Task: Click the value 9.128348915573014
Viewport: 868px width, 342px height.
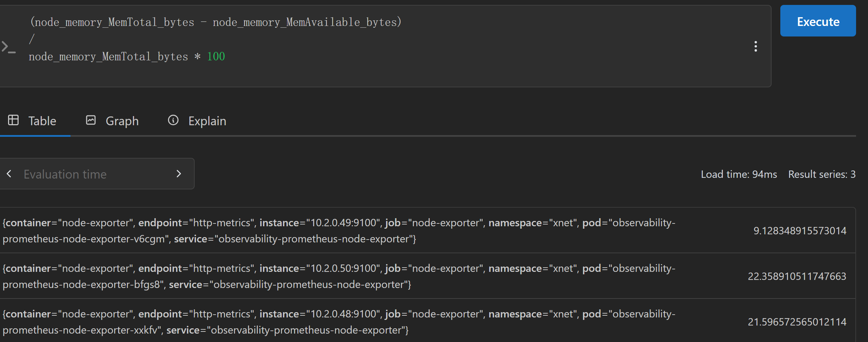Action: [800, 231]
